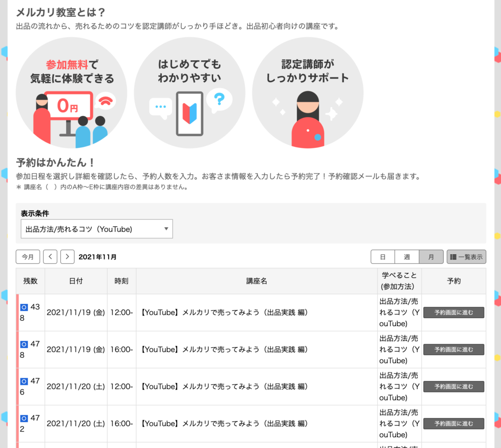Viewport: 501px width, 448px height.
Task: Click 予約画面に進む for 2021/11/20 12:00 course
Action: click(x=454, y=387)
